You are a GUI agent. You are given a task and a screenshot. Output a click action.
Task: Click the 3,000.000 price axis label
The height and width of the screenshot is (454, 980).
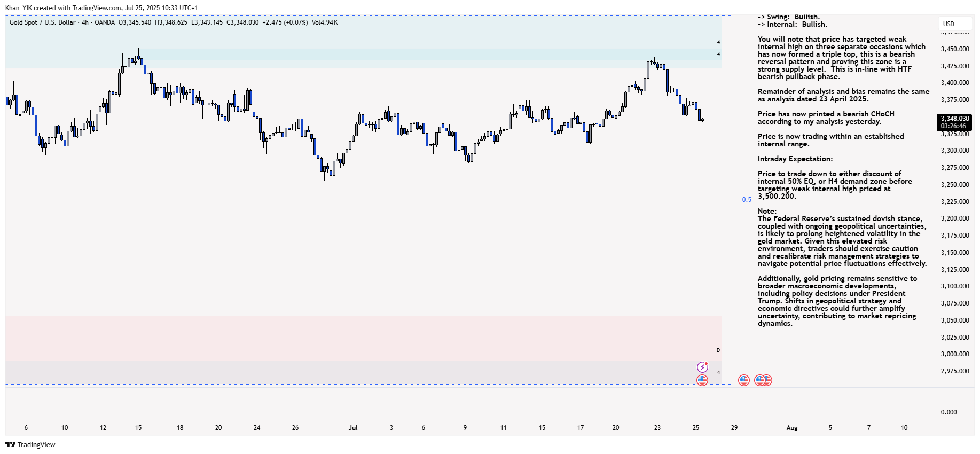(955, 354)
